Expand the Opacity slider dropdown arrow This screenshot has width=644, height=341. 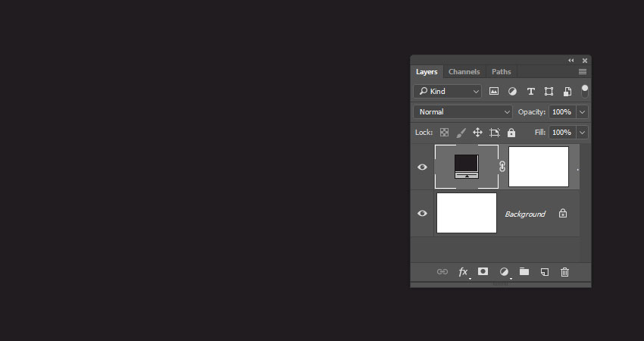pos(582,111)
